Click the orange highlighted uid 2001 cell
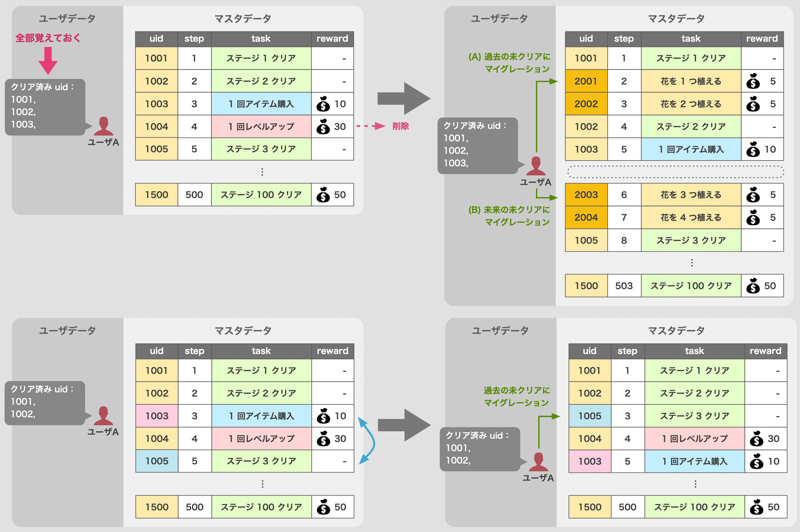The height and width of the screenshot is (532, 800). pos(586,81)
